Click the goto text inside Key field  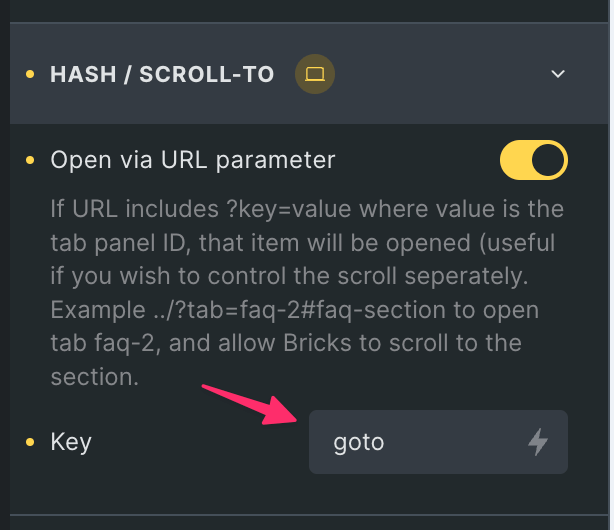pyautogui.click(x=358, y=441)
